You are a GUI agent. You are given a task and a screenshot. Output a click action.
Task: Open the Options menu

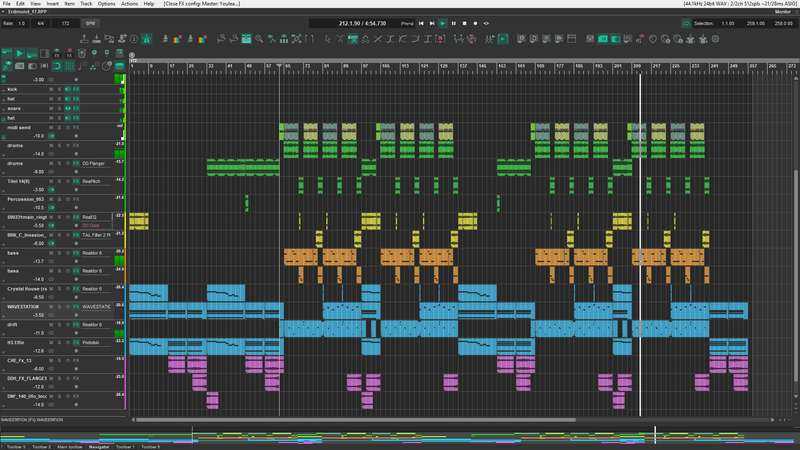pyautogui.click(x=106, y=4)
